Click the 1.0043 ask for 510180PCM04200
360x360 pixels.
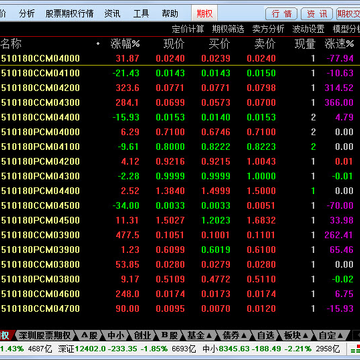pos(261,161)
